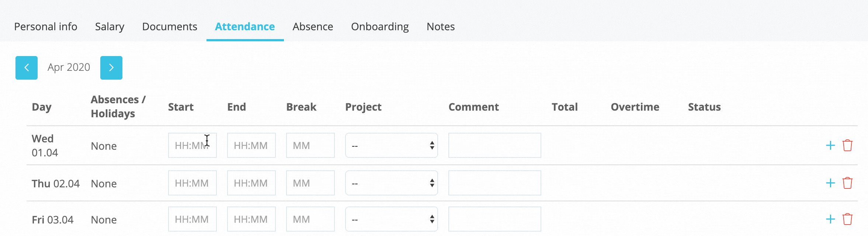The width and height of the screenshot is (868, 236).
Task: Open Project dropdown for Fri 03.04
Action: click(391, 219)
